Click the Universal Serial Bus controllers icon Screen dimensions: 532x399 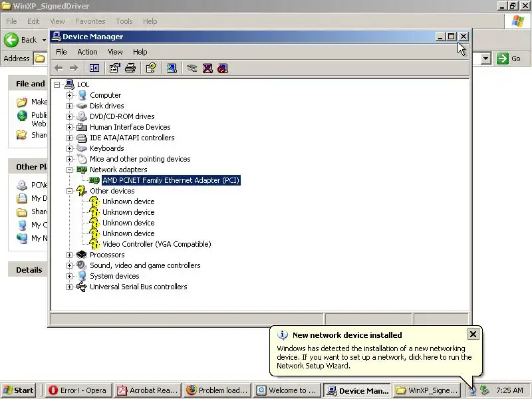point(82,287)
